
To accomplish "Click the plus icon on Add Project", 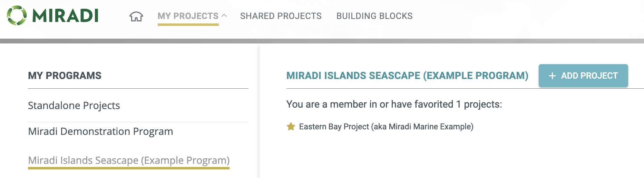I will (x=552, y=76).
